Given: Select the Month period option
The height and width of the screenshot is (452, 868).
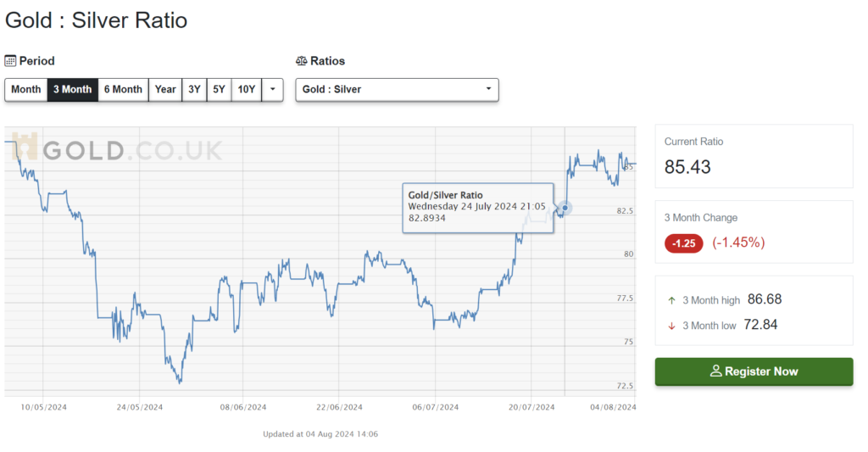Looking at the screenshot, I should click(25, 89).
